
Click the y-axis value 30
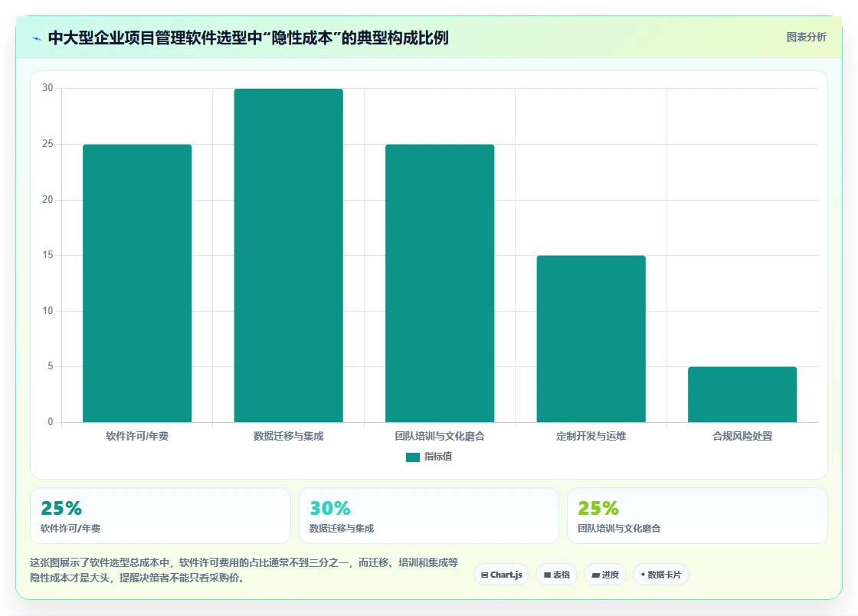(47, 88)
